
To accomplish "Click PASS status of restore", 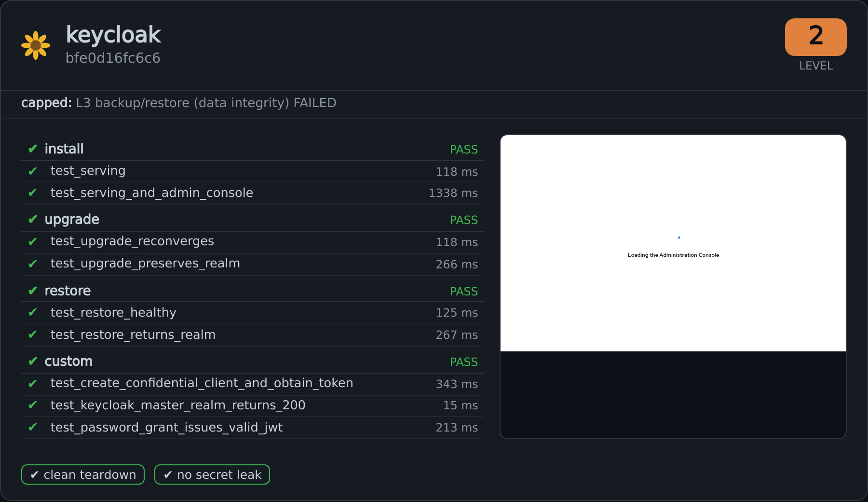I will 463,292.
